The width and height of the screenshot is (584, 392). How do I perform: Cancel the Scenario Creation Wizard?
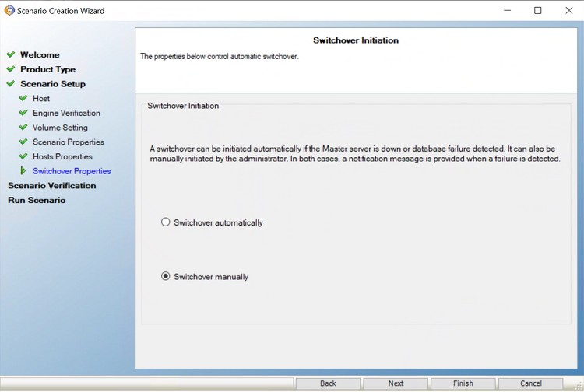tap(531, 383)
